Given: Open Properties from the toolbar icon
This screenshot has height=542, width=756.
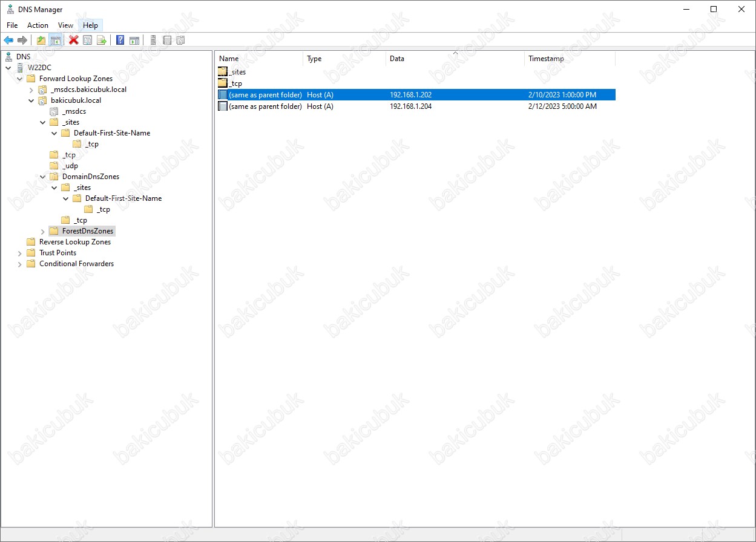Looking at the screenshot, I should (88, 41).
